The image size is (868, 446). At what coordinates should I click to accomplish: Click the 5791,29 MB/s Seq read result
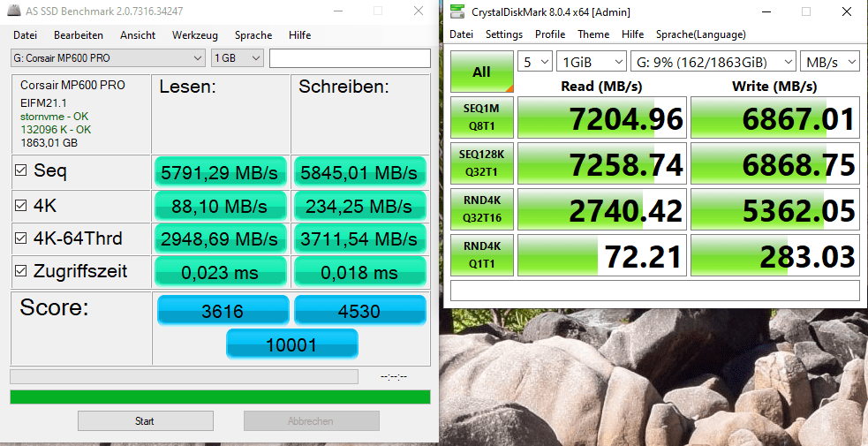click(x=221, y=172)
